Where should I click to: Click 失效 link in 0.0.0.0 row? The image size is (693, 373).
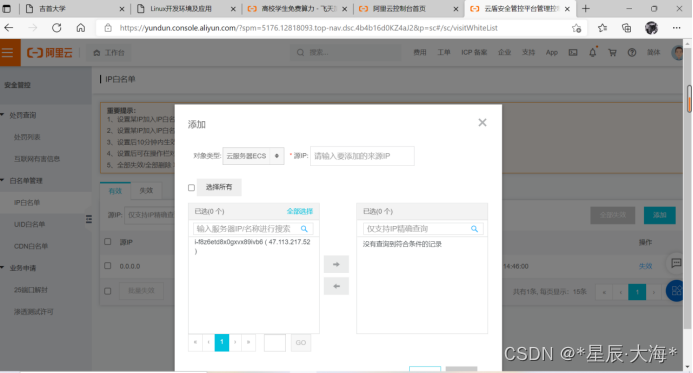[645, 266]
